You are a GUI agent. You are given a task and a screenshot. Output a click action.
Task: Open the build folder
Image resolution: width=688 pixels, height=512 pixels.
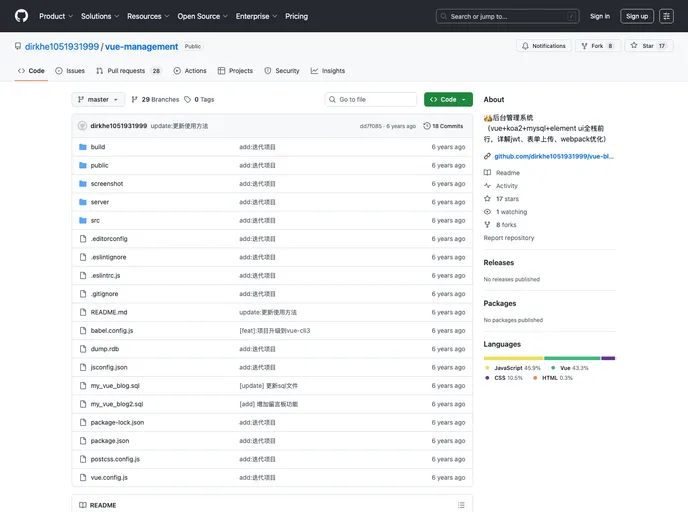point(98,147)
